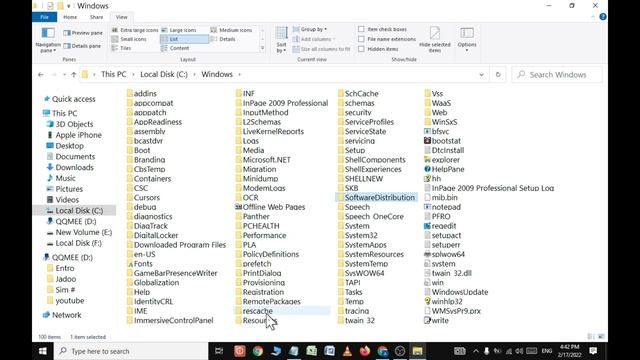This screenshot has height=360, width=640.
Task: Go up one folder level
Action: coord(73,75)
